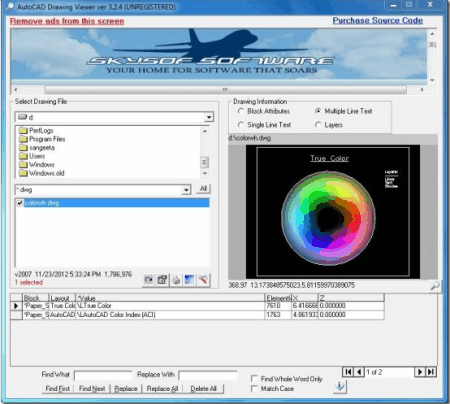
Task: Click the *Value column header
Action: pos(170,298)
